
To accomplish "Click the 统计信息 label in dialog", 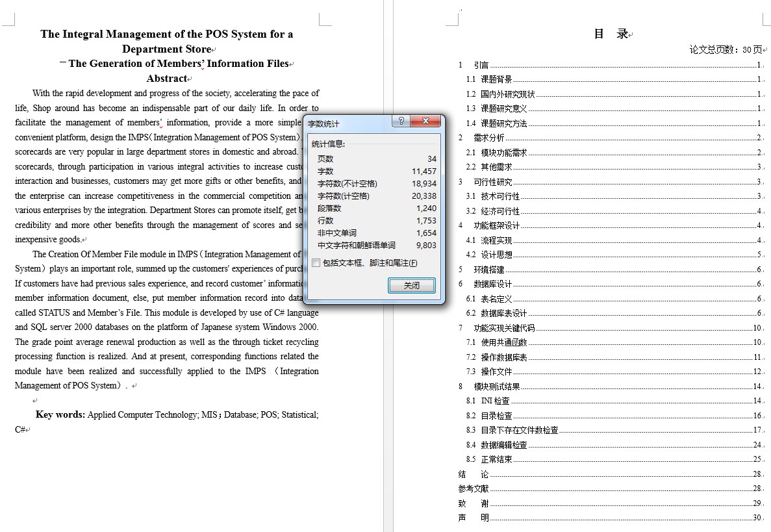I will click(x=329, y=144).
